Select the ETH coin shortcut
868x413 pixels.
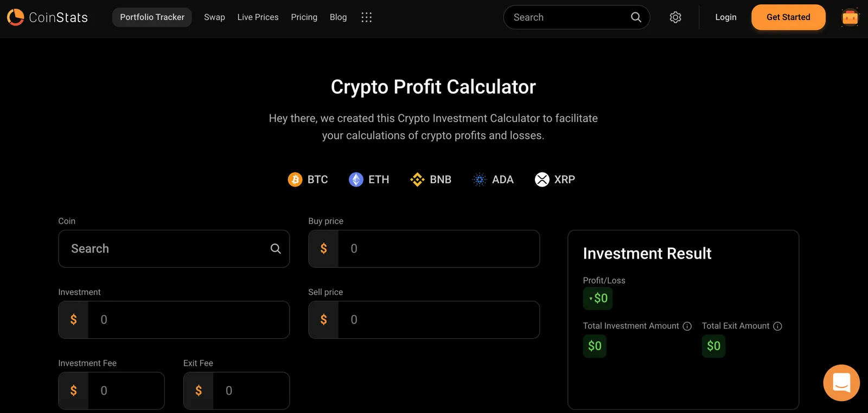(x=369, y=179)
